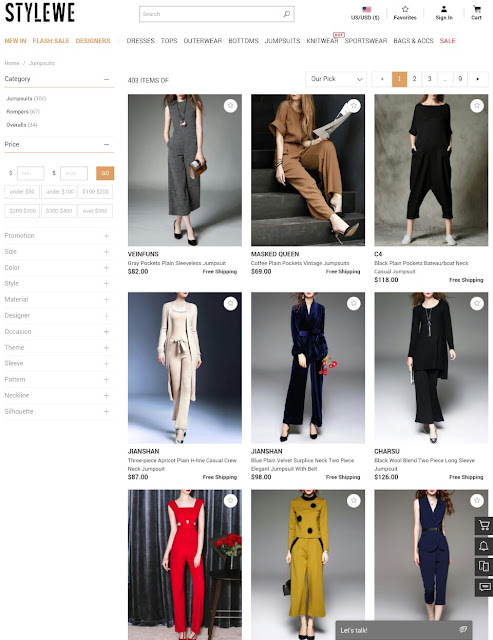Favorite the Jianshan apricot three-piece jumpsuit
The width and height of the screenshot is (493, 640).
point(231,303)
